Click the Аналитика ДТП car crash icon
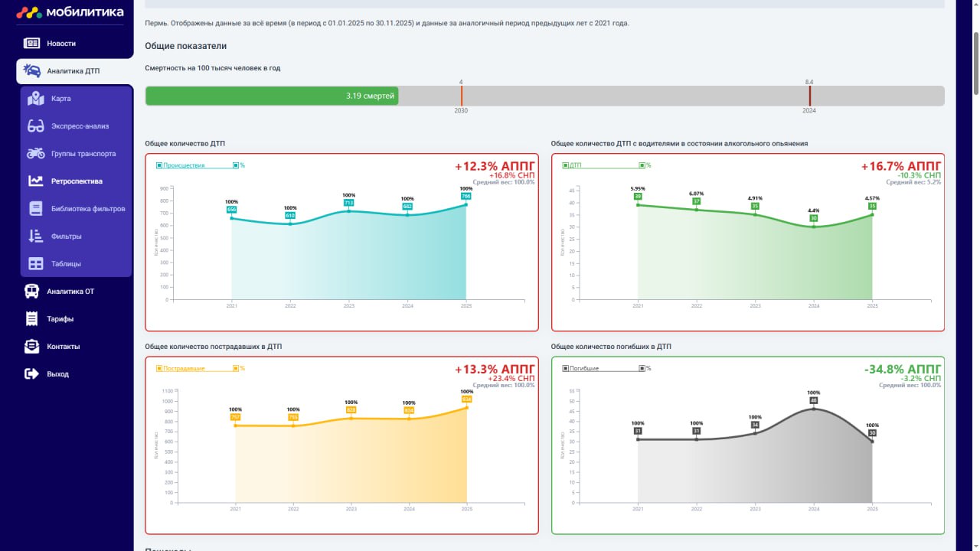 [x=31, y=71]
